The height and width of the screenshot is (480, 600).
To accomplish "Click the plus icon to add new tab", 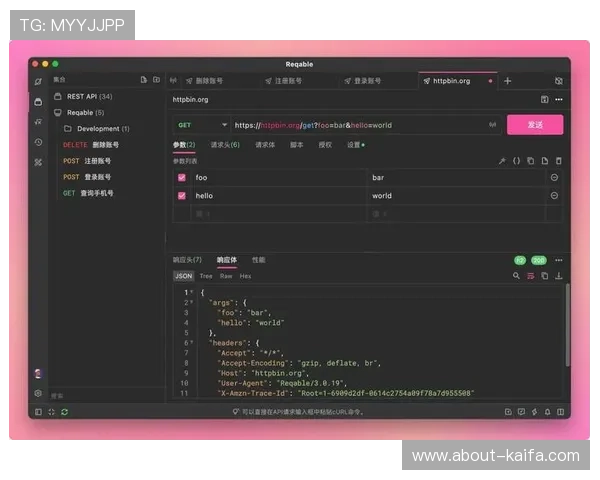I will [x=507, y=80].
